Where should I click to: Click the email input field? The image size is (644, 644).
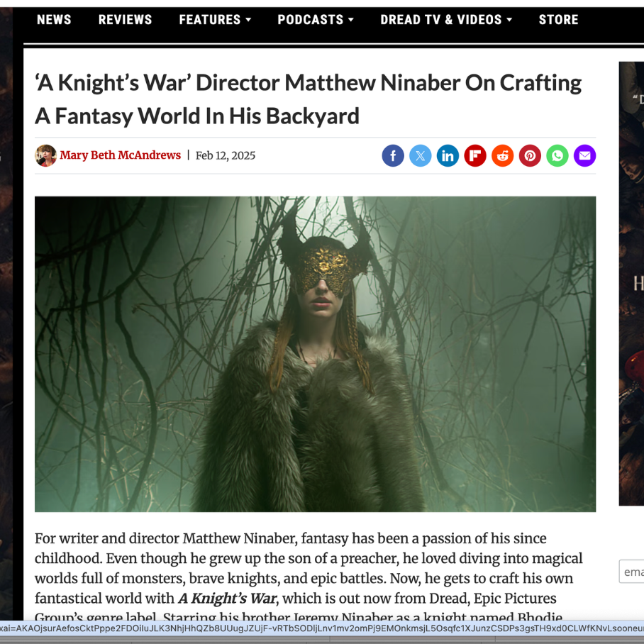point(632,572)
